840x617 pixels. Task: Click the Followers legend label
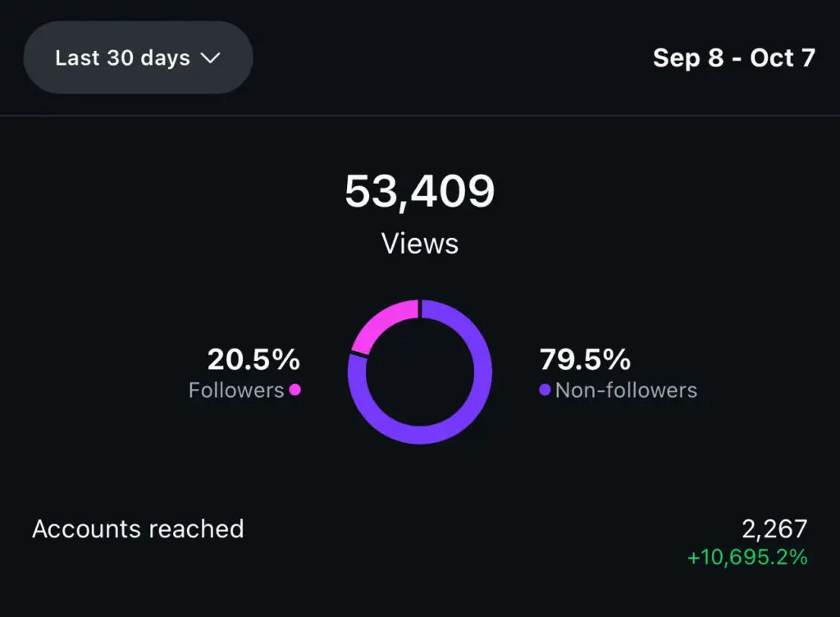click(236, 390)
